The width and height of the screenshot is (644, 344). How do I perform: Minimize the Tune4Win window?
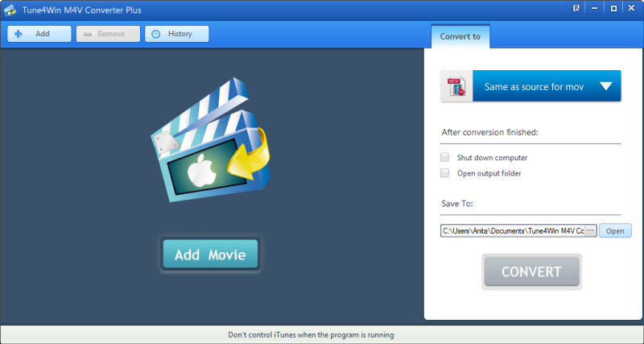(x=594, y=8)
